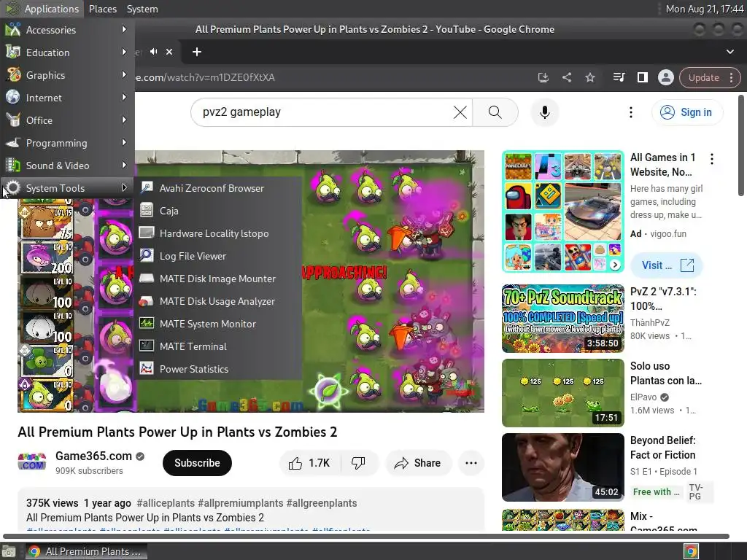Launch MATE System Monitor
This screenshot has width=747, height=560.
click(x=217, y=324)
